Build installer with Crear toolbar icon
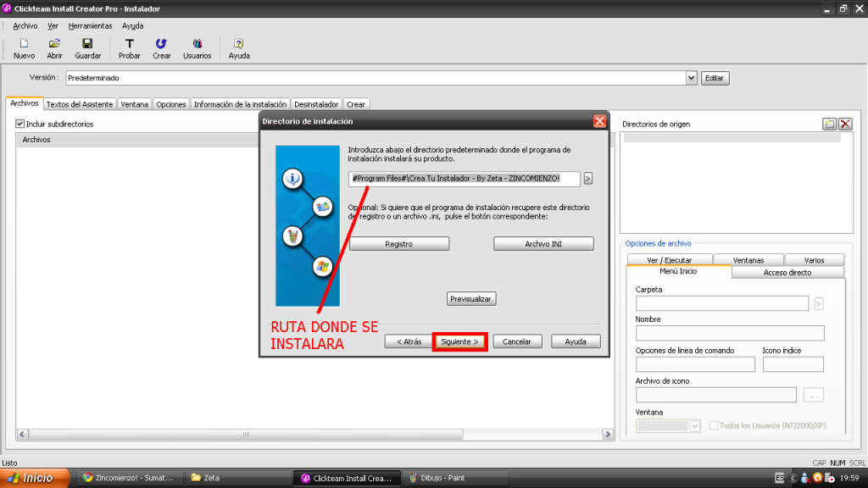 click(161, 48)
